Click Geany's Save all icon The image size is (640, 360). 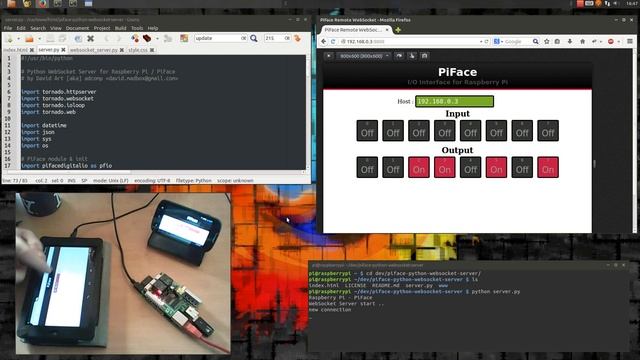tap(62, 38)
